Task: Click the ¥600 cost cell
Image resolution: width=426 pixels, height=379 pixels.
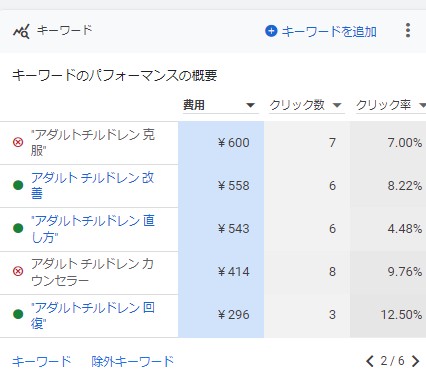Action: point(221,143)
